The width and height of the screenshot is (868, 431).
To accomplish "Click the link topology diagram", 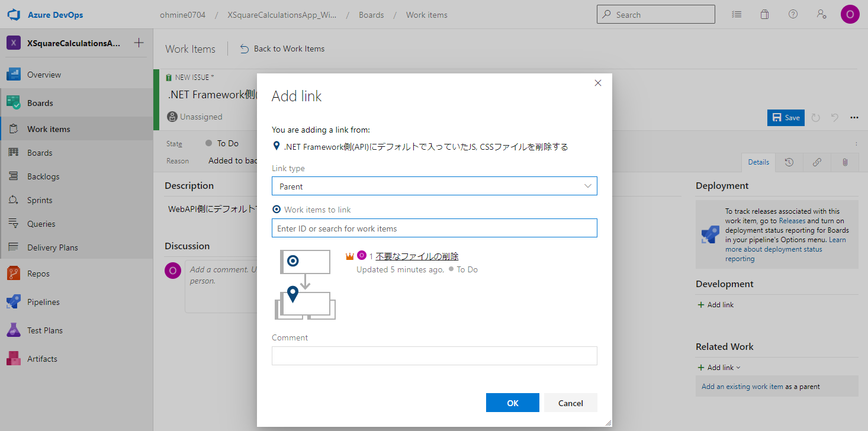I will tap(306, 285).
